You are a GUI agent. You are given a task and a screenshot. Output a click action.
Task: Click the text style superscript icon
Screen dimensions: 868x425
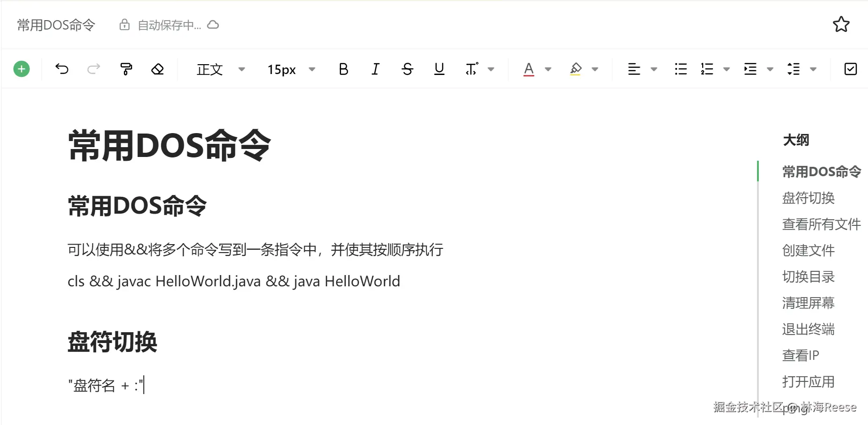click(x=472, y=69)
